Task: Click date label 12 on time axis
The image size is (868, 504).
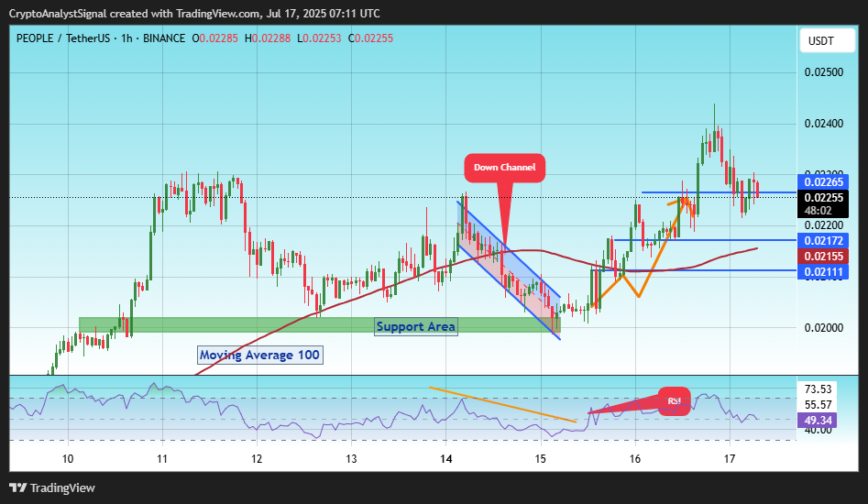Action: (257, 458)
